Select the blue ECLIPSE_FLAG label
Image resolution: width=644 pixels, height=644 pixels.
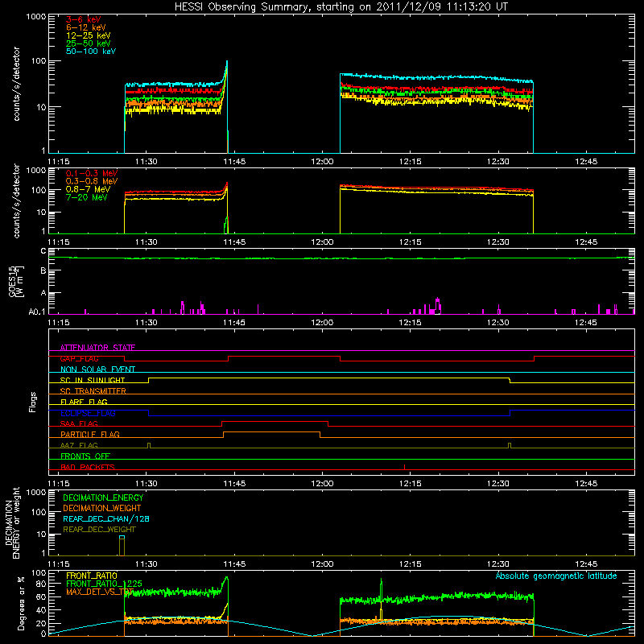pos(88,413)
